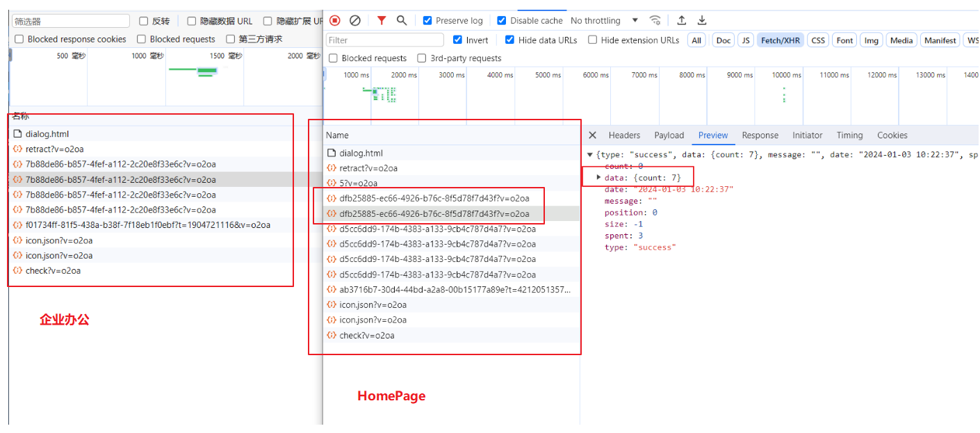This screenshot has height=433, width=980.
Task: Click the Filter text input field
Action: click(x=385, y=40)
